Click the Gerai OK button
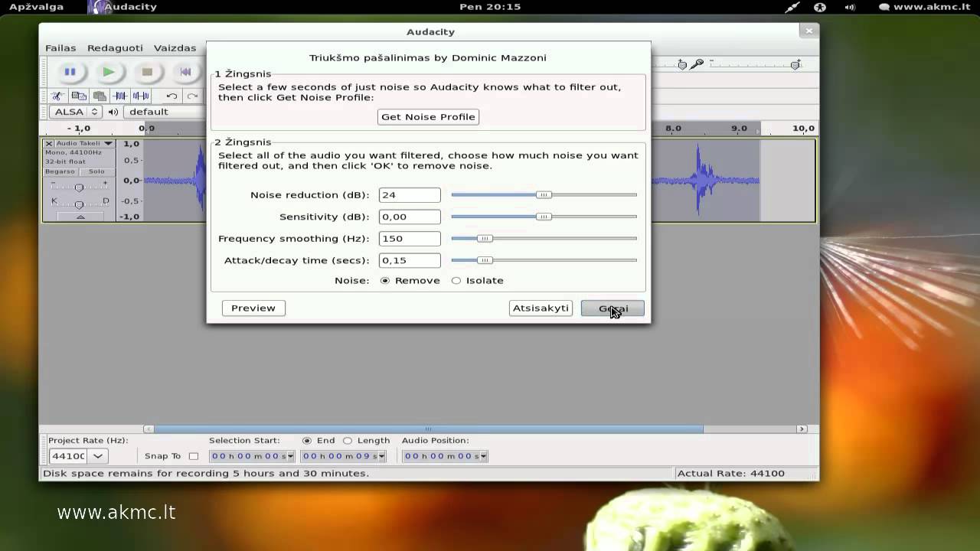The height and width of the screenshot is (551, 980). [612, 308]
